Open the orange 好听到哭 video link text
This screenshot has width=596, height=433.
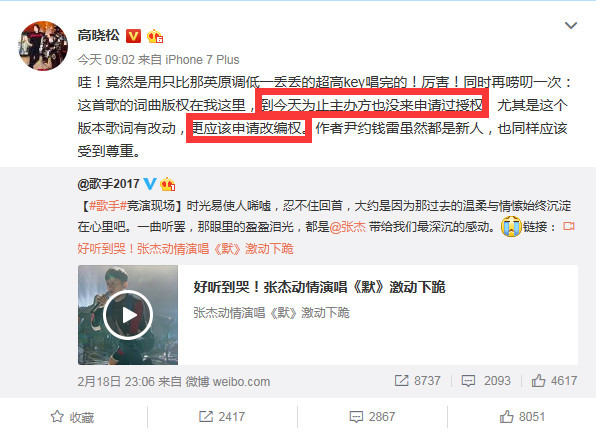click(x=185, y=249)
